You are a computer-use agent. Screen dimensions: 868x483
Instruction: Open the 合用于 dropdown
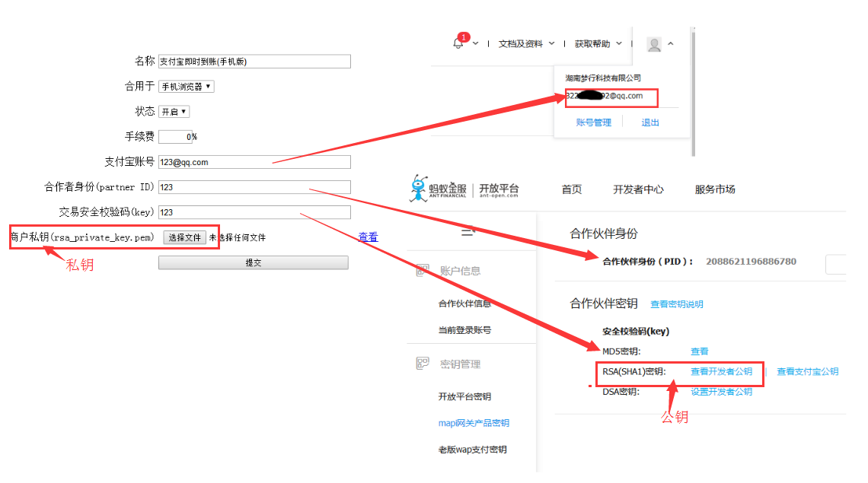(x=186, y=86)
